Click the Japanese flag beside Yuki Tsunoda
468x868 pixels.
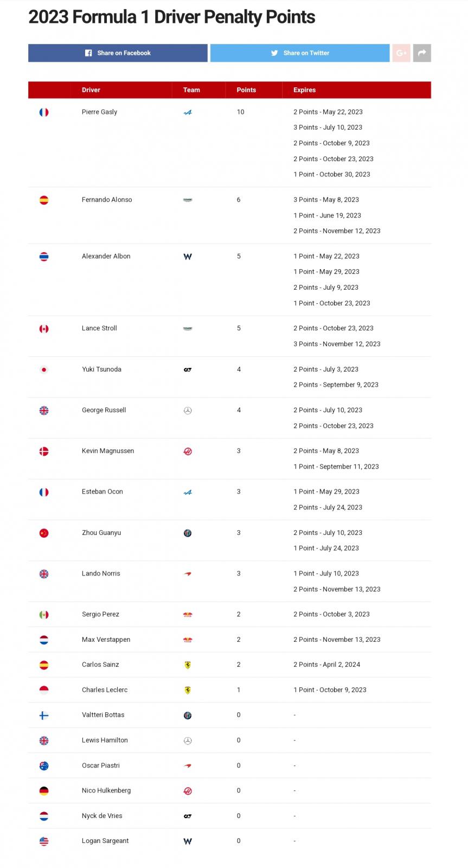[44, 370]
